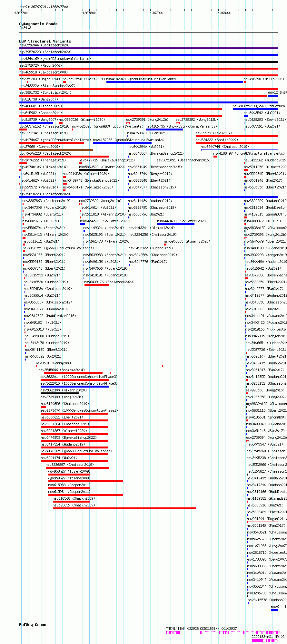
Task: Select the Cytogenetic Bands track title
Action: (x=38, y=24)
